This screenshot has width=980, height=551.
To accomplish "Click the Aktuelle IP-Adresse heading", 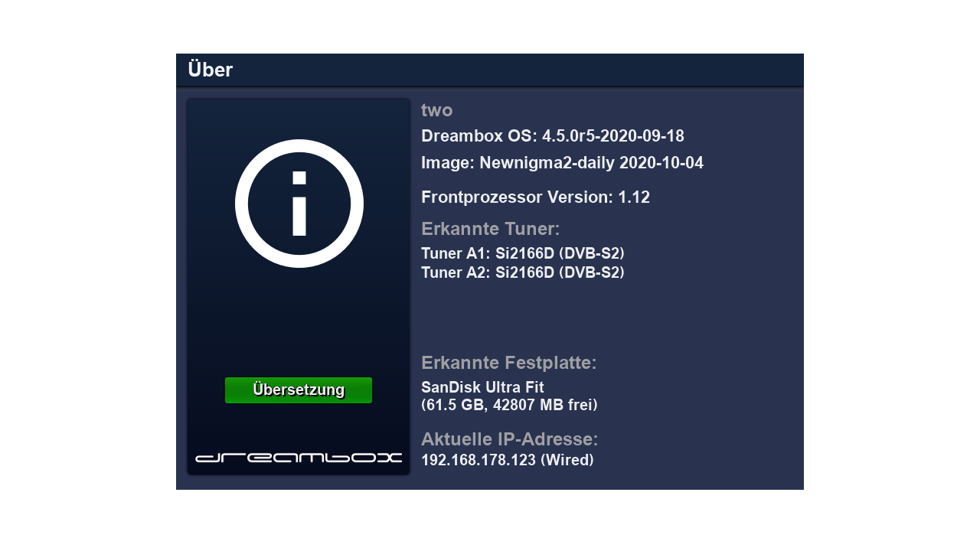I will coord(509,439).
